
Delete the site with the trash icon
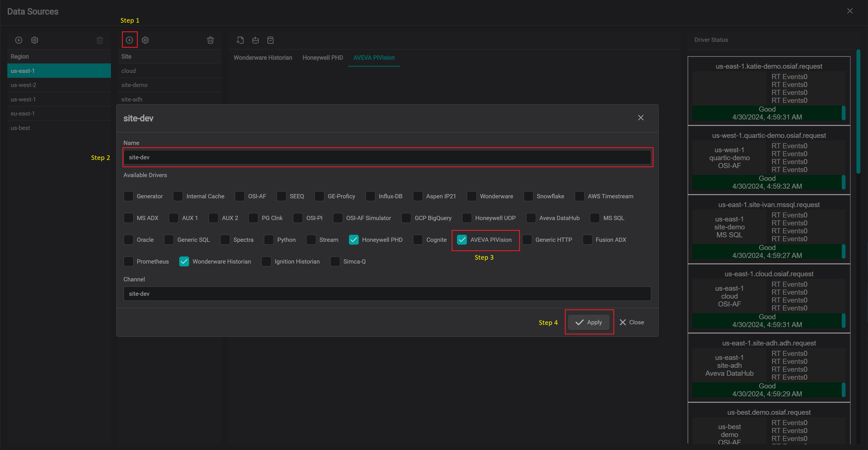pos(211,40)
